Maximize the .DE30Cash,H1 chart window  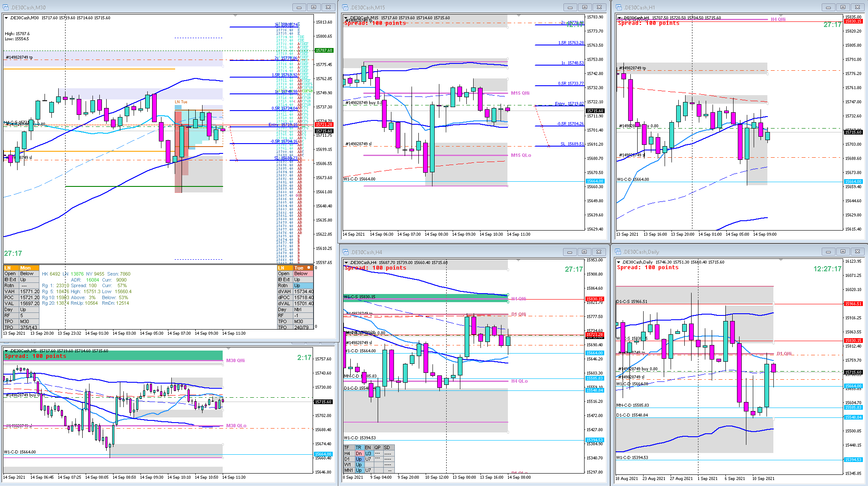843,7
